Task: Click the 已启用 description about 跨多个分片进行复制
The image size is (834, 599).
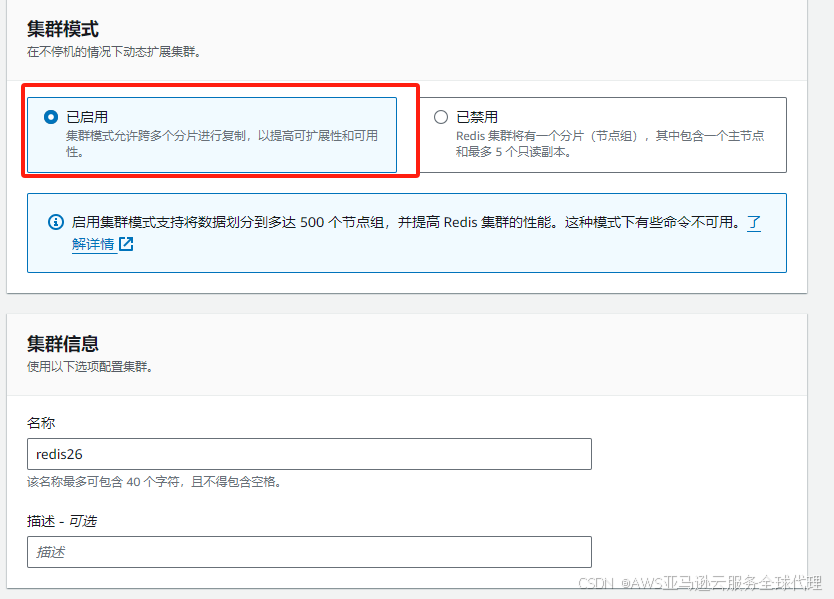Action: point(222,144)
